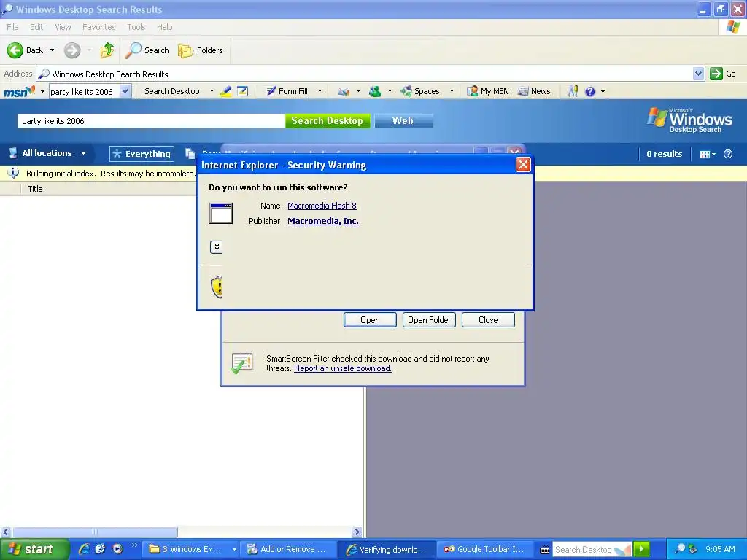Open the Back history dropdown arrow
Image resolution: width=747 pixels, height=560 pixels.
[x=52, y=50]
